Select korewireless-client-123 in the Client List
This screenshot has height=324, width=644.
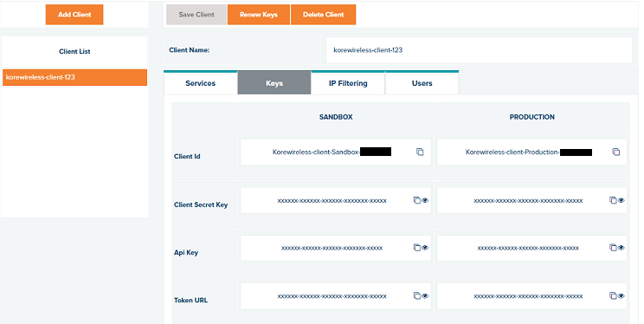pos(74,77)
